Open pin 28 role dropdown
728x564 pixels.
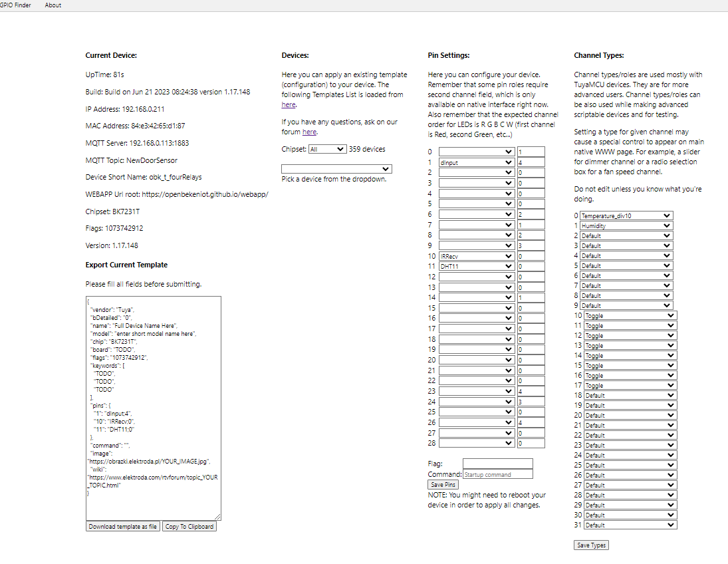[x=476, y=443]
